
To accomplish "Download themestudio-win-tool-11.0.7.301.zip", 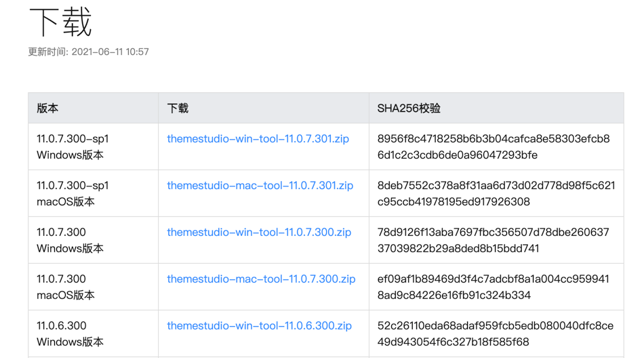I will tap(258, 139).
